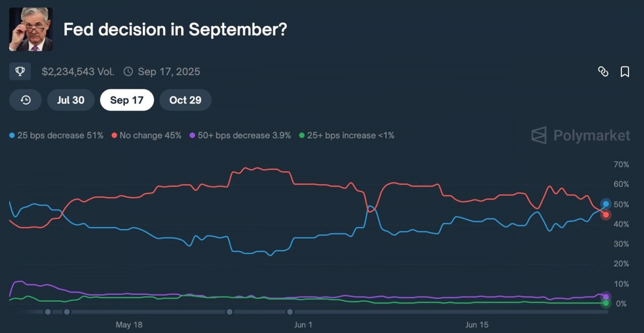Screen dimensions: 644x333
Task: Select 25+ bps increase <1% legend entry
Action: (x=346, y=135)
